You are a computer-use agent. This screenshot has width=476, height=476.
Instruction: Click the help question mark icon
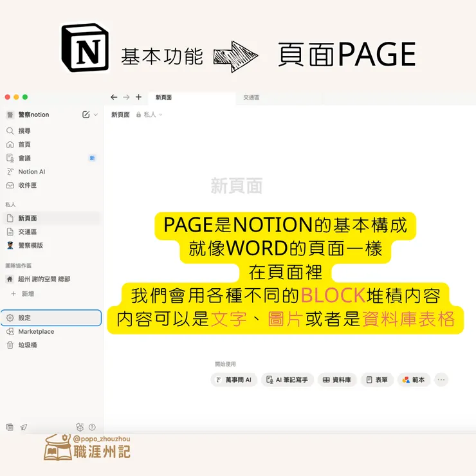[x=92, y=427]
